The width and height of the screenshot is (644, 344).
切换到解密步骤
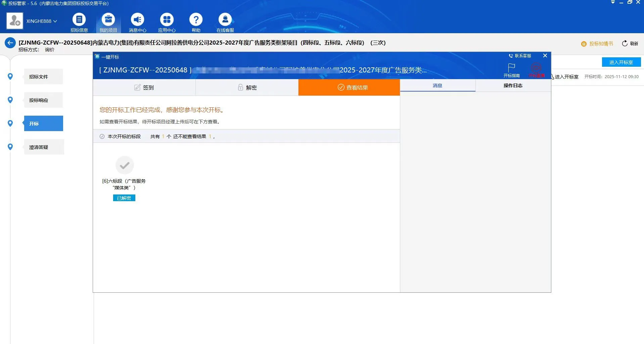tap(247, 87)
